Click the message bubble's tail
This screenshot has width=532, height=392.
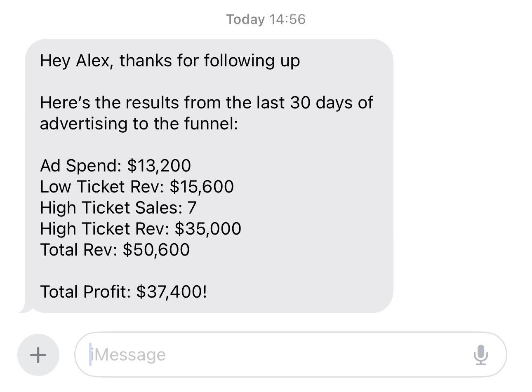[x=26, y=308]
